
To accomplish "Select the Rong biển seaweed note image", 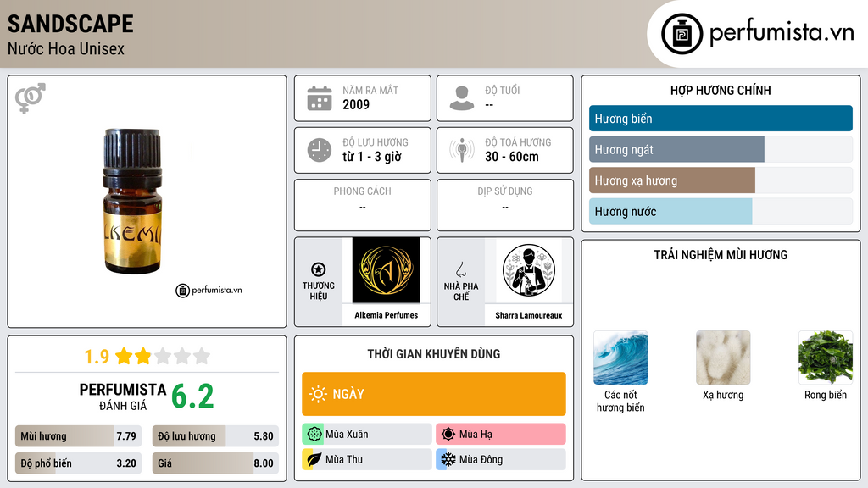I will (826, 358).
